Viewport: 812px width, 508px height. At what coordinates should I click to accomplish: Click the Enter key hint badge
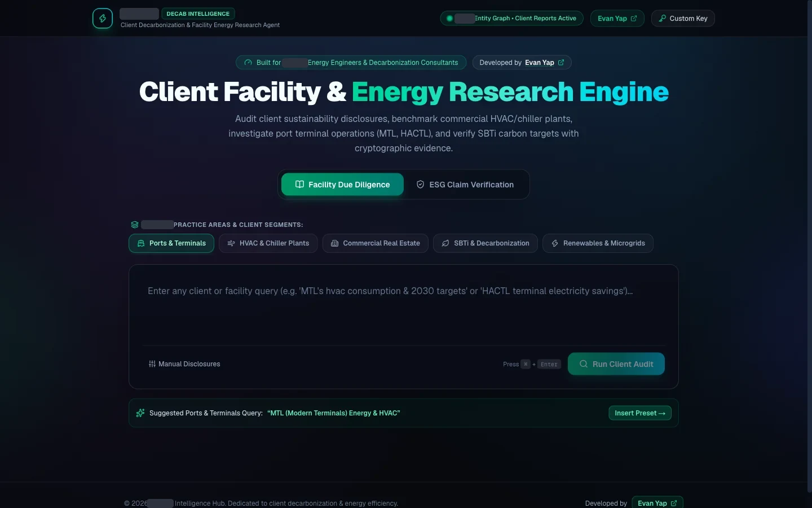(x=549, y=365)
